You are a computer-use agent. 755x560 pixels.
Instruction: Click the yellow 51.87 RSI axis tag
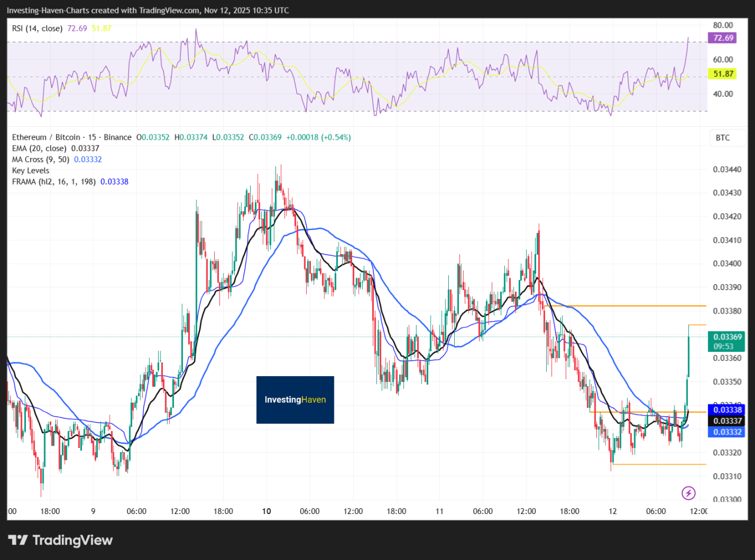(x=723, y=74)
